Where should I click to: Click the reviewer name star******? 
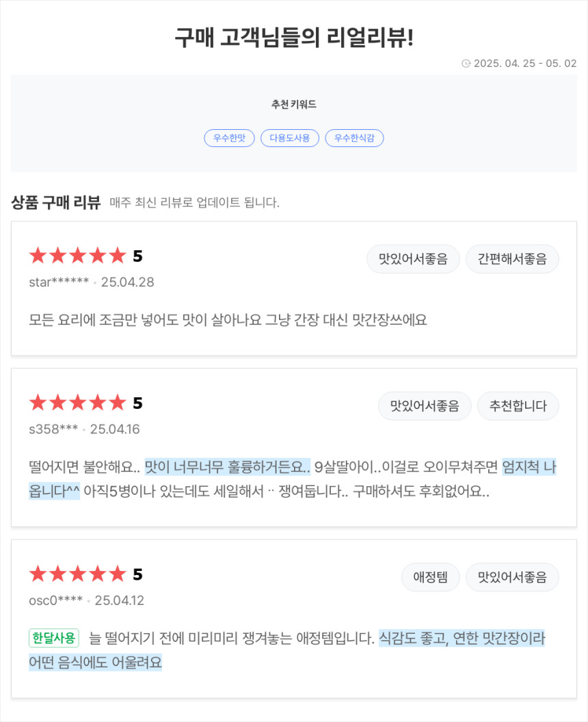pyautogui.click(x=59, y=282)
